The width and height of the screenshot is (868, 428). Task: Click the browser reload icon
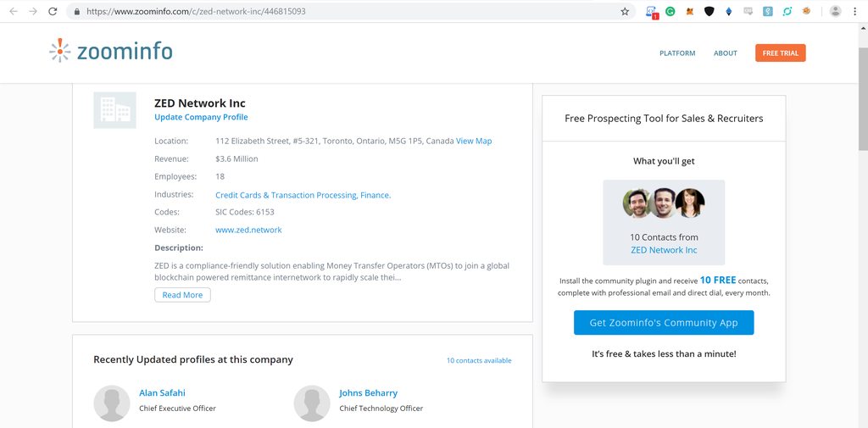click(53, 11)
